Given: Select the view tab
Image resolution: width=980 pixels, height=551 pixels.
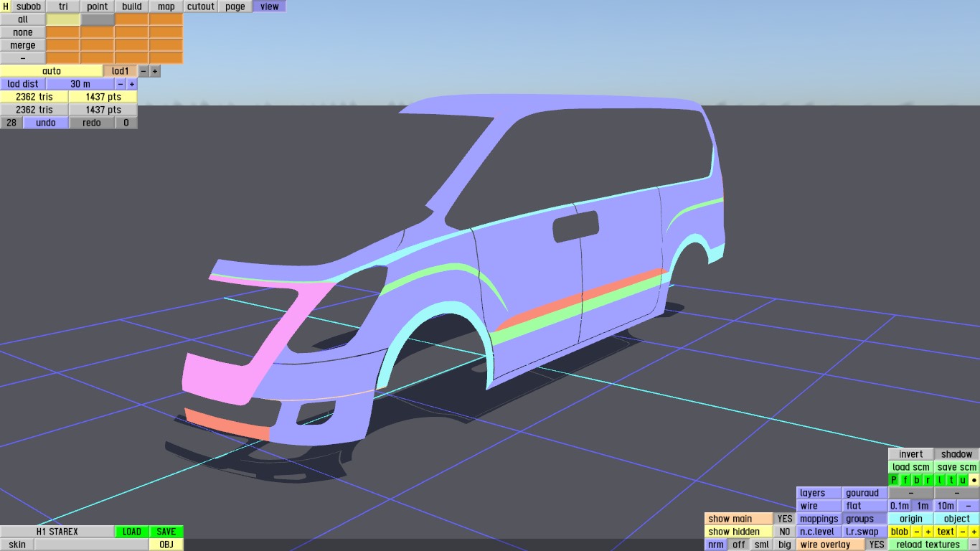Looking at the screenshot, I should pyautogui.click(x=270, y=6).
